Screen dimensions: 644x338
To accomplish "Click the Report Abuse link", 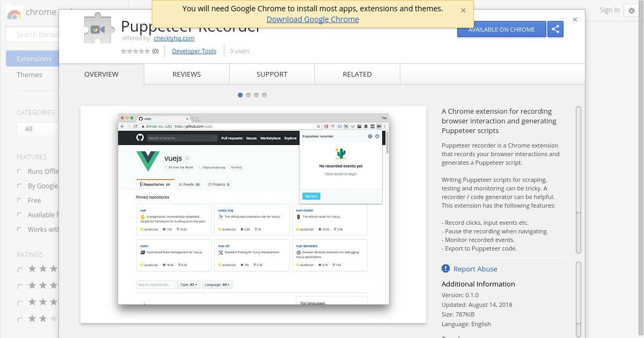I will pyautogui.click(x=475, y=269).
